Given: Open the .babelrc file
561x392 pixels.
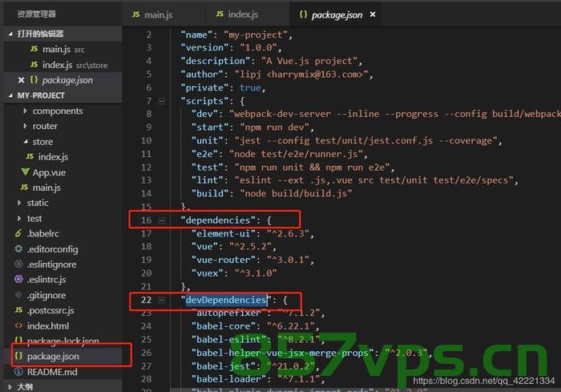Looking at the screenshot, I should tap(43, 233).
